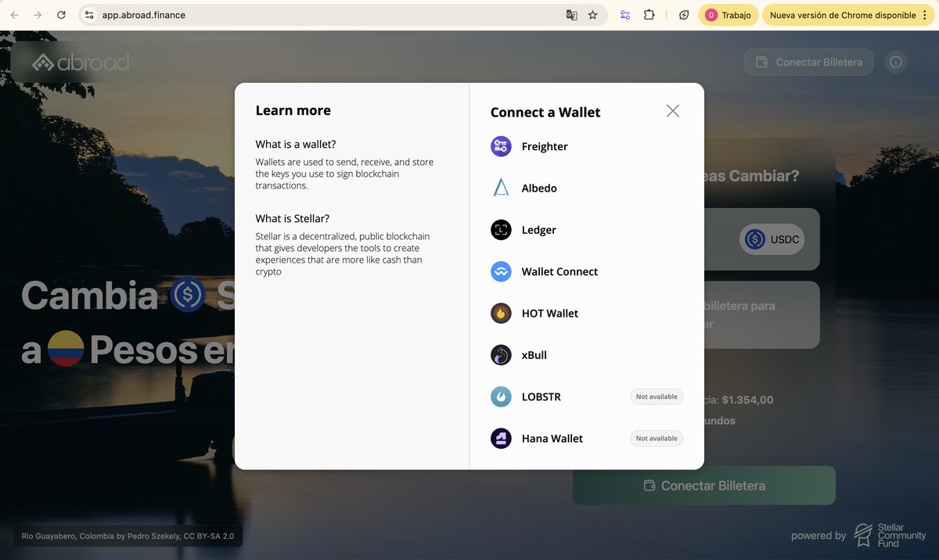
Task: Pick the Ledger wallet icon
Action: tap(501, 230)
